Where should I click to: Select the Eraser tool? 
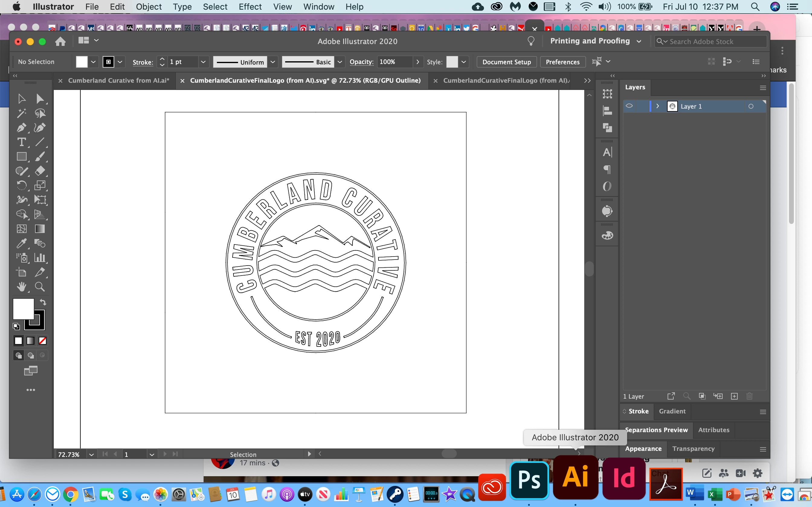pos(40,171)
